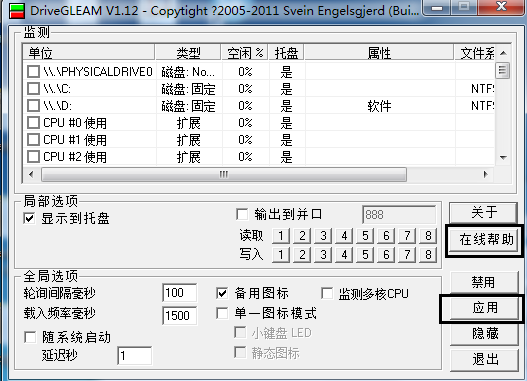This screenshot has width=527, height=381.
Task: Enable 输出到并口 checkbox
Action: [242, 214]
